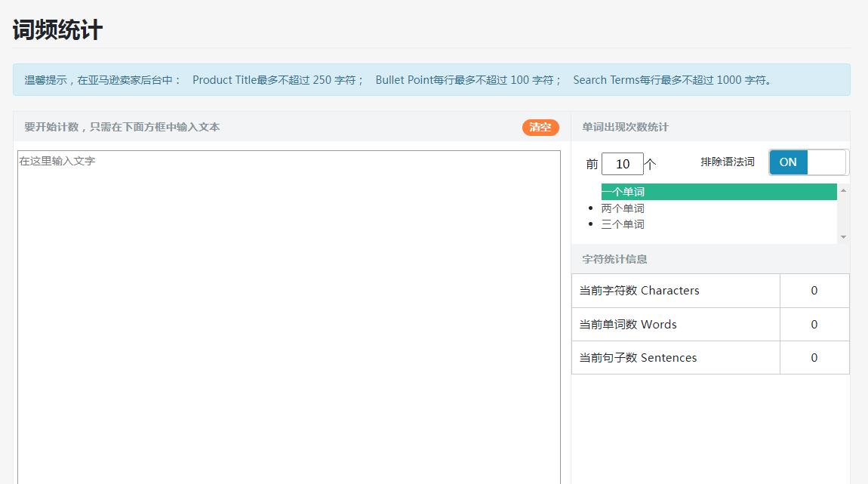
Task: Select the 三个单词 three-word option
Action: (x=622, y=224)
